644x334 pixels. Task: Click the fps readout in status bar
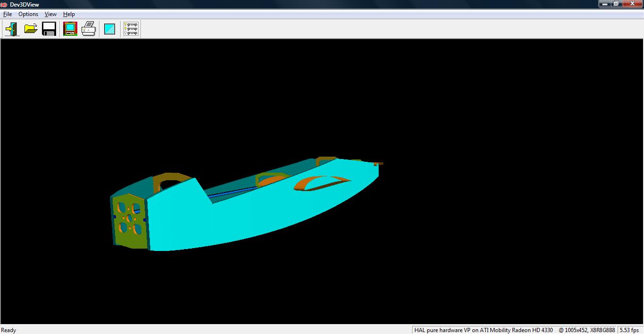coord(629,330)
